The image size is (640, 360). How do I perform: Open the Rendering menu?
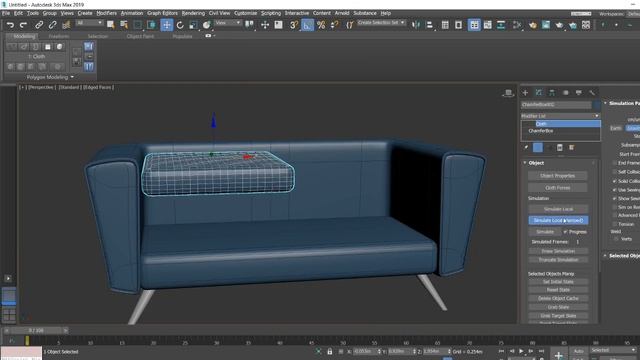[193, 13]
